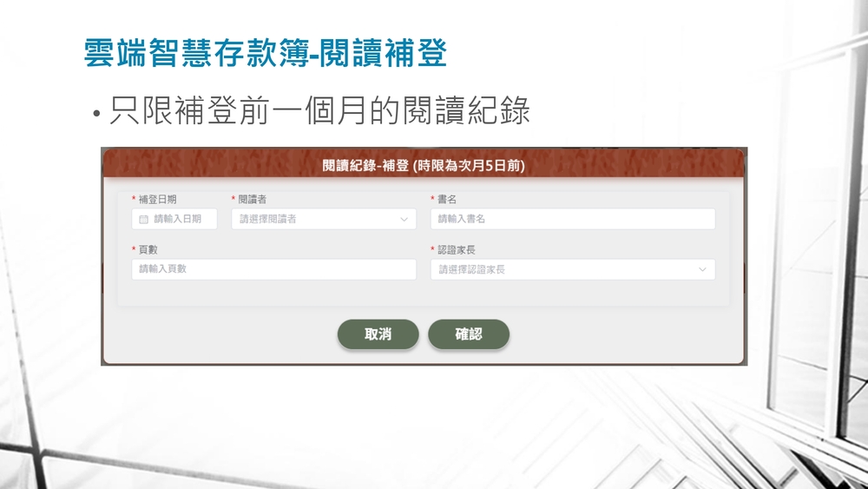Image resolution: width=868 pixels, height=489 pixels.
Task: Click the 頁數 field label
Action: pyautogui.click(x=148, y=250)
